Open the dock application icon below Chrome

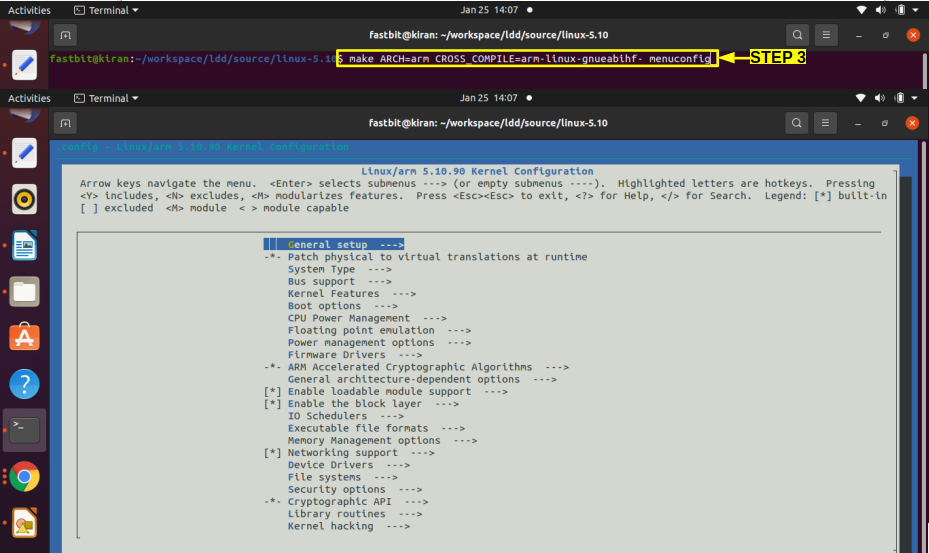click(x=24, y=523)
